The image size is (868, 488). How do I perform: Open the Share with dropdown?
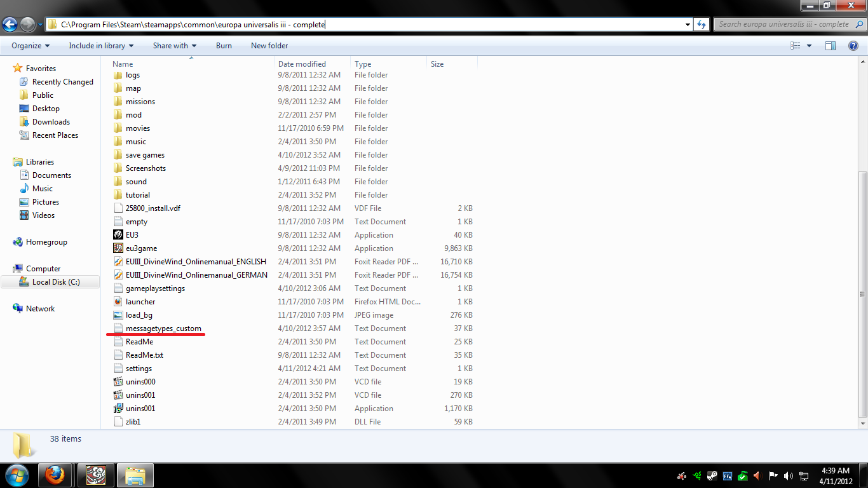coord(175,46)
